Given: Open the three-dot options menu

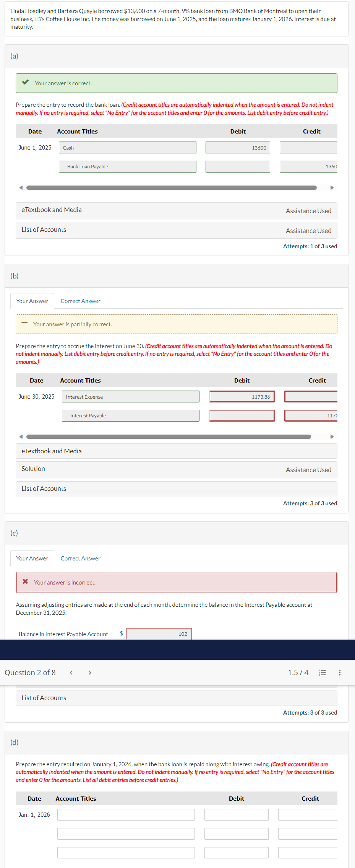Looking at the screenshot, I should [x=340, y=673].
